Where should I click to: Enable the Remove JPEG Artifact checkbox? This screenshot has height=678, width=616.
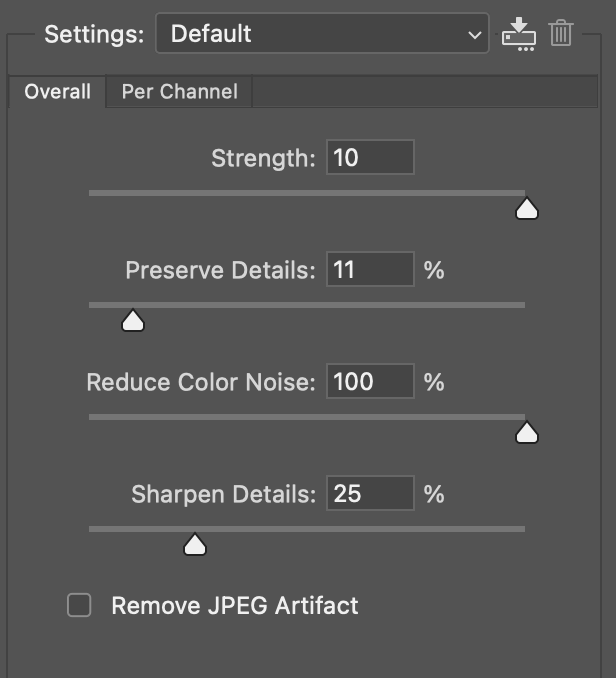pyautogui.click(x=79, y=605)
